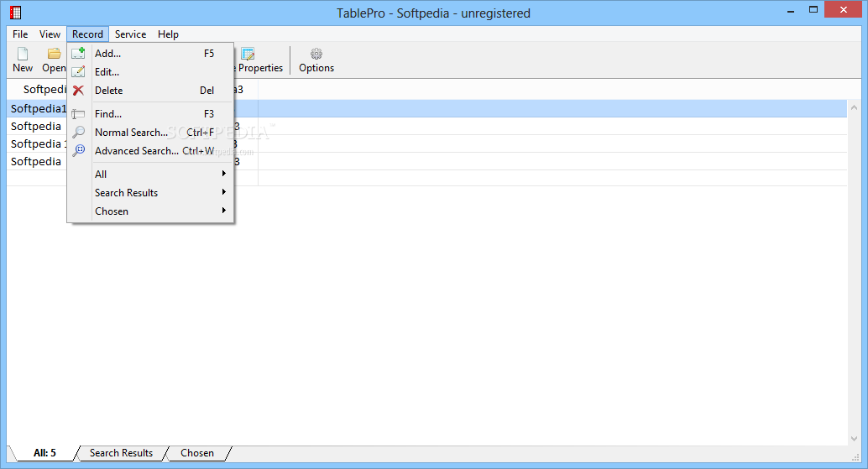Click the Normal Search magnifier icon
The height and width of the screenshot is (469, 868).
click(79, 133)
